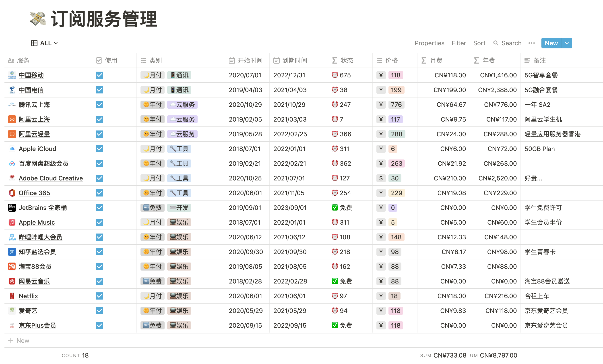Click the 网易云音乐 icon
The image size is (603, 364).
pyautogui.click(x=12, y=281)
